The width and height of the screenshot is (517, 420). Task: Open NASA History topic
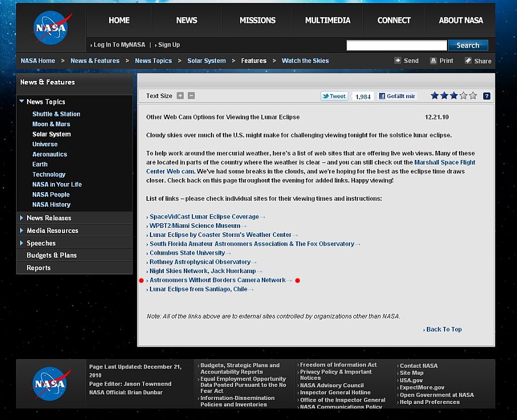coord(52,205)
